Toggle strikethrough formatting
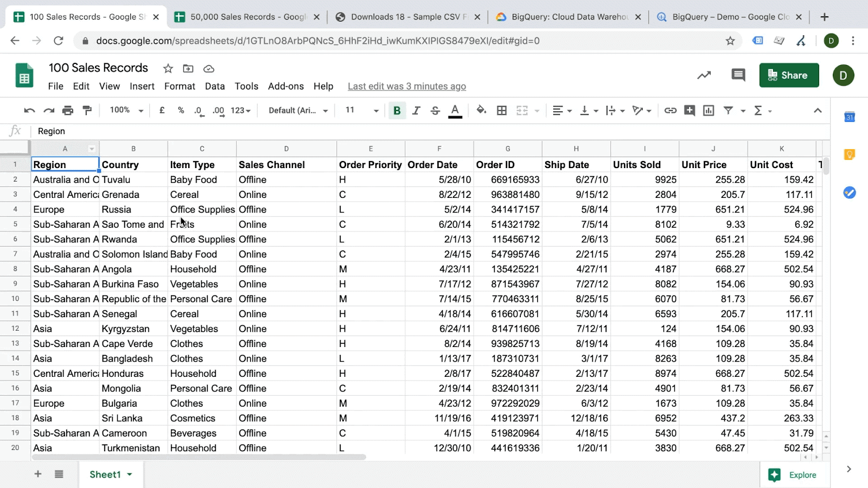The width and height of the screenshot is (868, 488). [436, 110]
